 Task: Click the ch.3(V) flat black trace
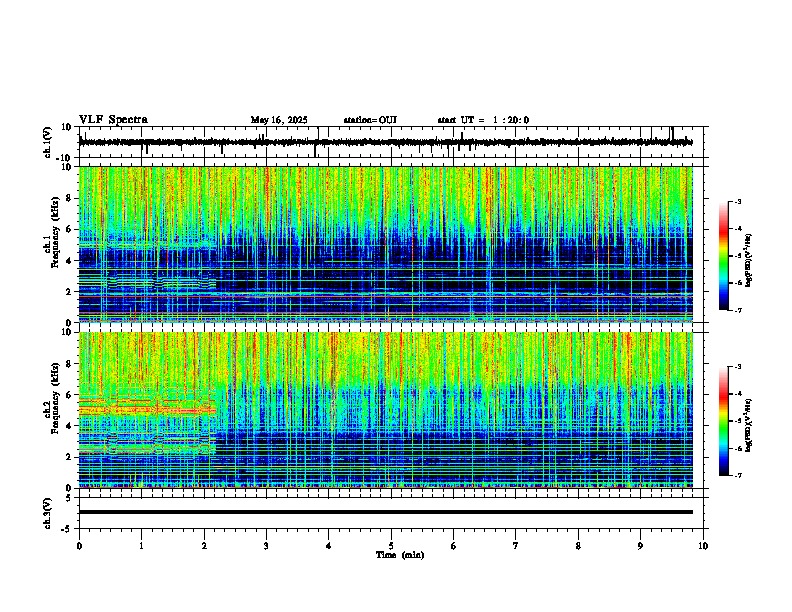tap(386, 512)
